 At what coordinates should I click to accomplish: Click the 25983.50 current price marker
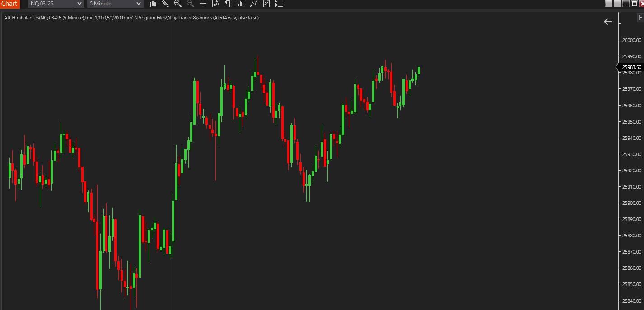click(631, 67)
